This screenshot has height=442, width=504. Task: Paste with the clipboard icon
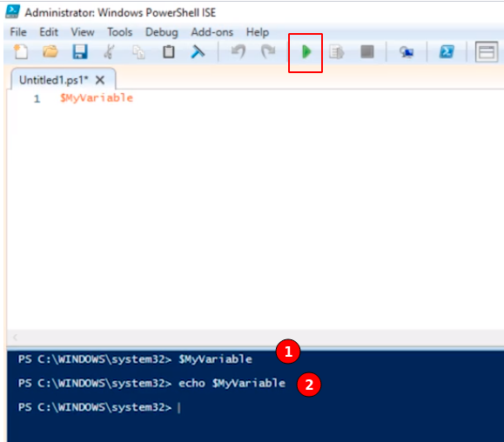[168, 51]
